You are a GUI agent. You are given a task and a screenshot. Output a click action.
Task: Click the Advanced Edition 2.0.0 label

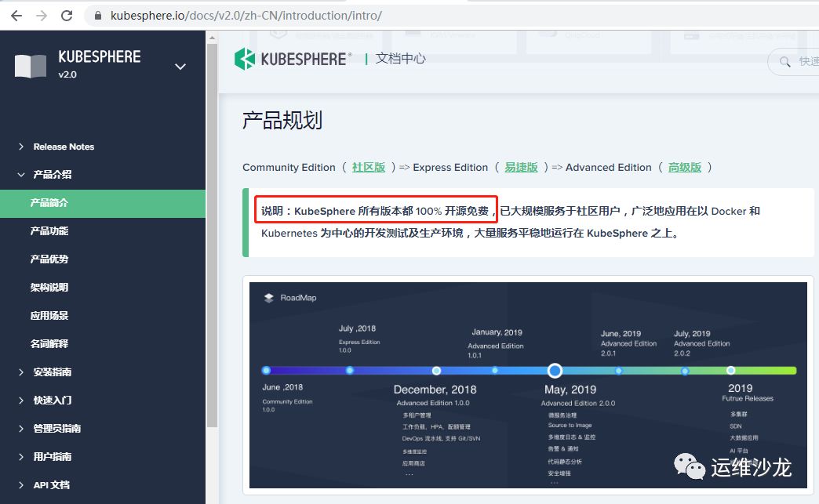coord(577,404)
